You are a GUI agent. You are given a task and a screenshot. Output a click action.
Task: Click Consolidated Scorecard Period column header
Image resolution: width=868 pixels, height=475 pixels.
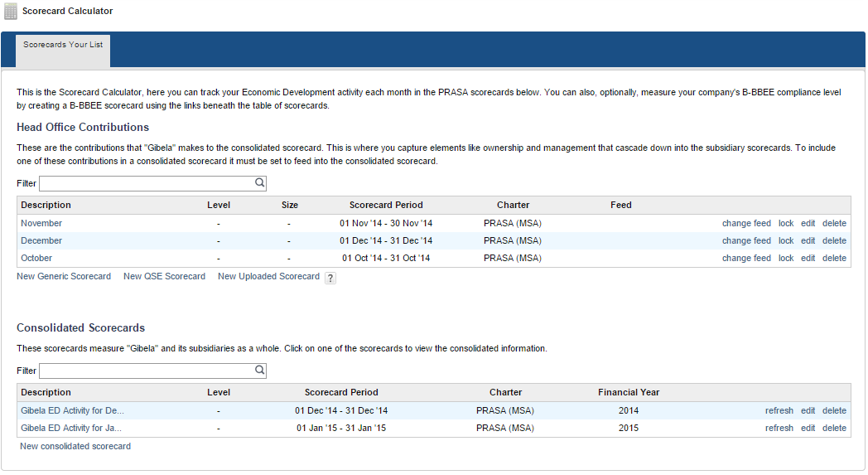341,392
